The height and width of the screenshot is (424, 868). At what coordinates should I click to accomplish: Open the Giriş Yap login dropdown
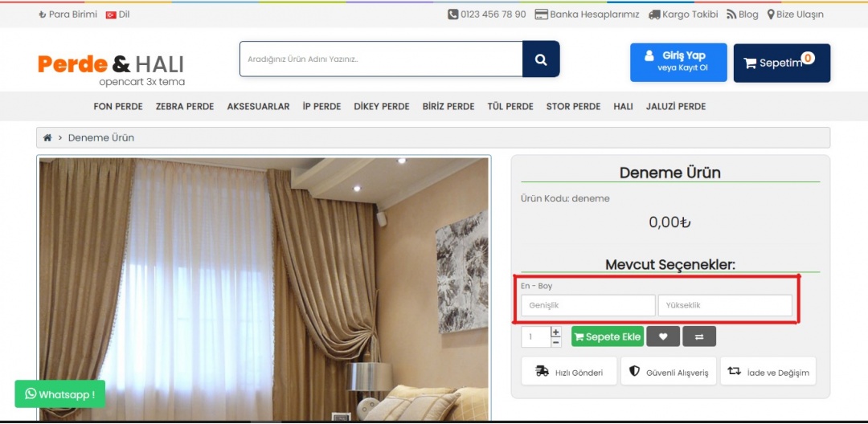678,62
